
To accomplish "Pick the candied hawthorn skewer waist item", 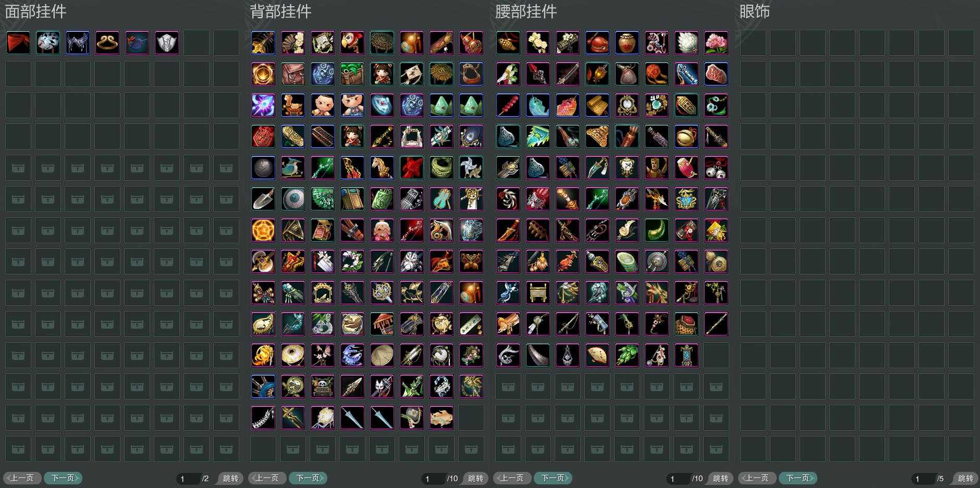I will (x=508, y=105).
